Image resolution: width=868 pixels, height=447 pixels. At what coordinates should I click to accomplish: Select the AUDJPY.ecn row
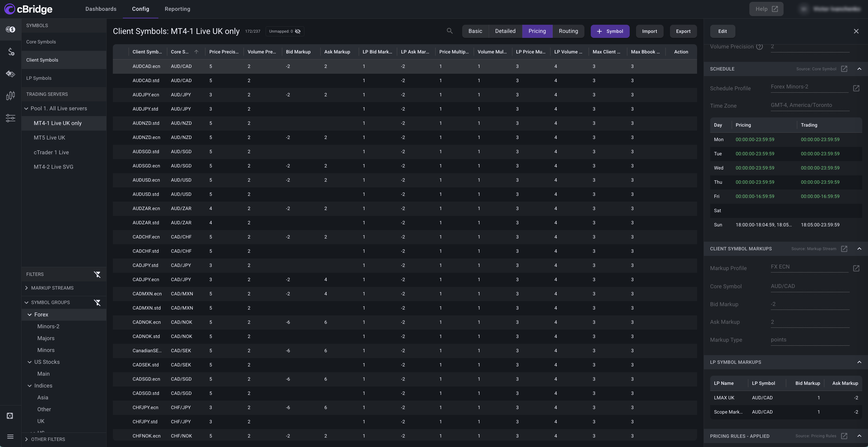pyautogui.click(x=405, y=95)
